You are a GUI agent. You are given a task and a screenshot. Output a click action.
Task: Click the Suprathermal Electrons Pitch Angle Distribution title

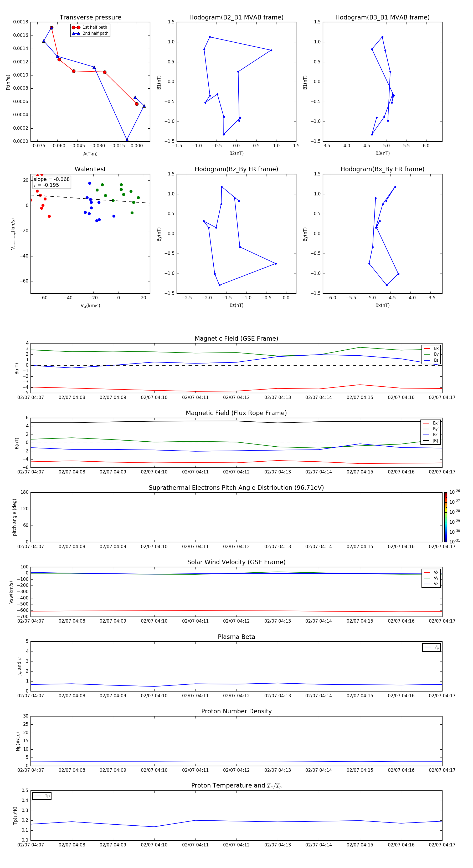[x=236, y=488]
